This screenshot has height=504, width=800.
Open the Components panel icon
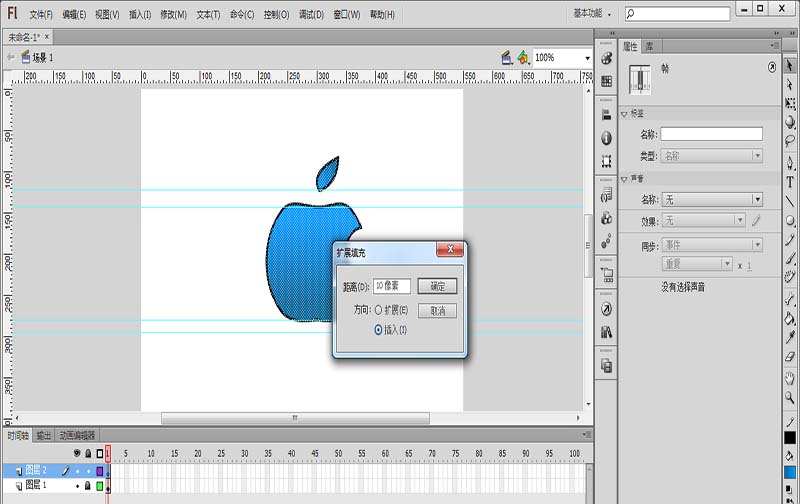[606, 218]
